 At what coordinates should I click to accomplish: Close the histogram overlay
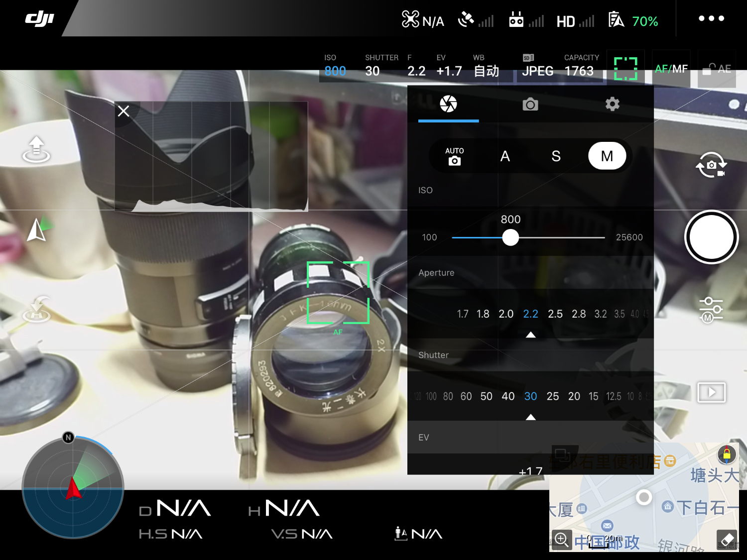pos(124,111)
